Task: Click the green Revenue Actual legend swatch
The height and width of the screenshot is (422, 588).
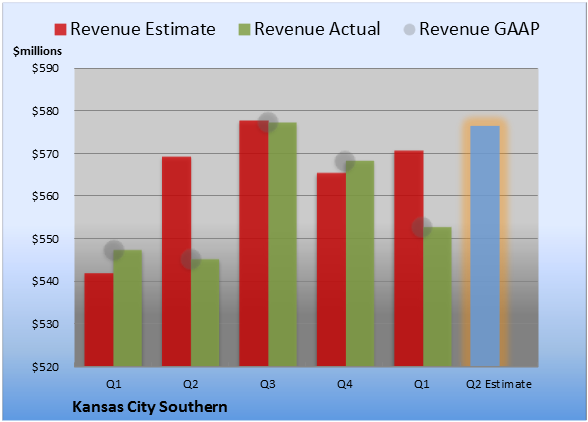Action: (244, 29)
